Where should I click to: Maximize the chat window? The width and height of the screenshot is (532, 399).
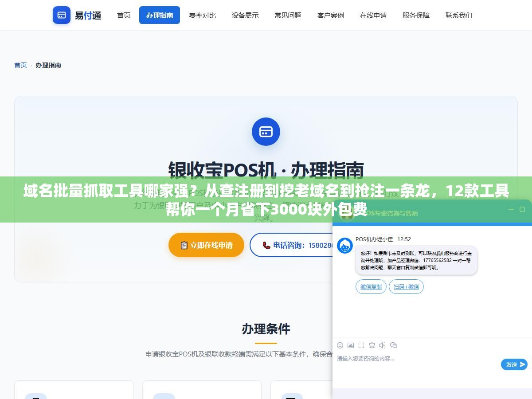pos(522,209)
